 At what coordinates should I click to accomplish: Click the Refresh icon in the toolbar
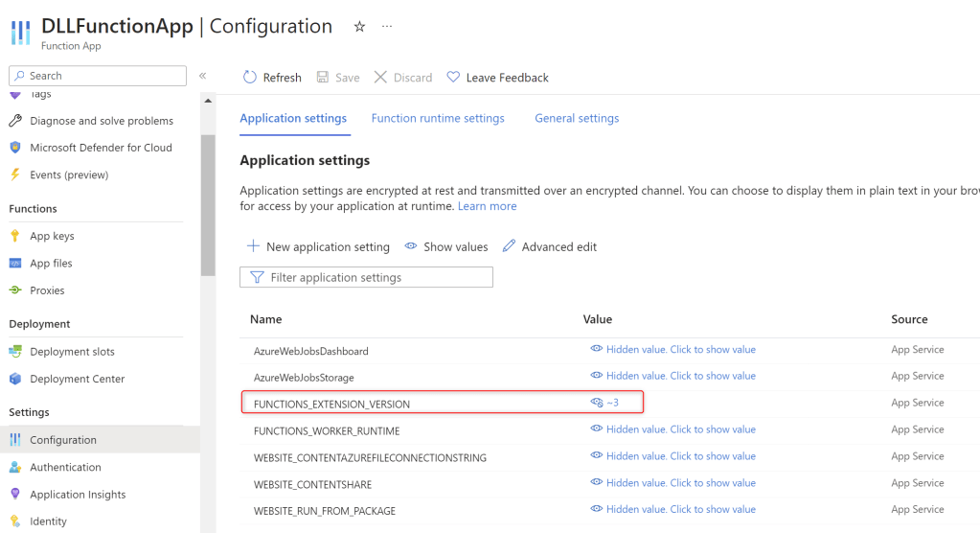coord(250,78)
